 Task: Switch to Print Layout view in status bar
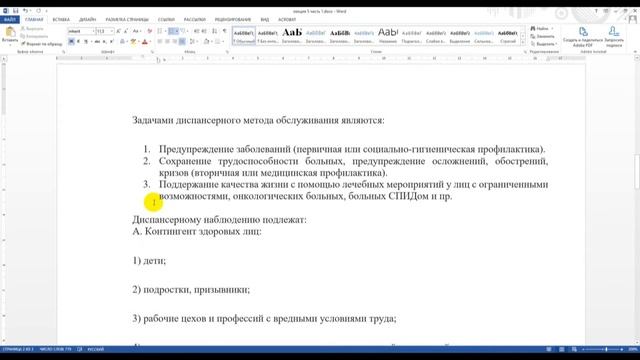(x=562, y=349)
